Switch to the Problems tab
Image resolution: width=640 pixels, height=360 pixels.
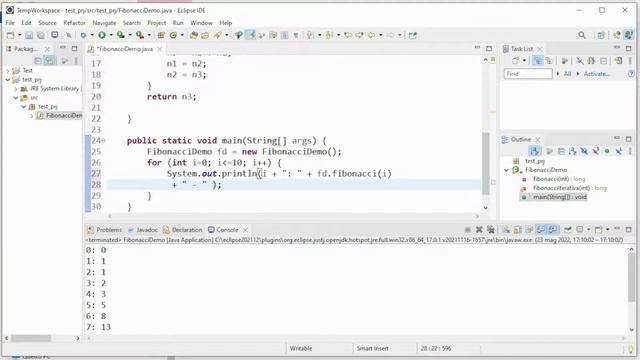click(x=104, y=230)
